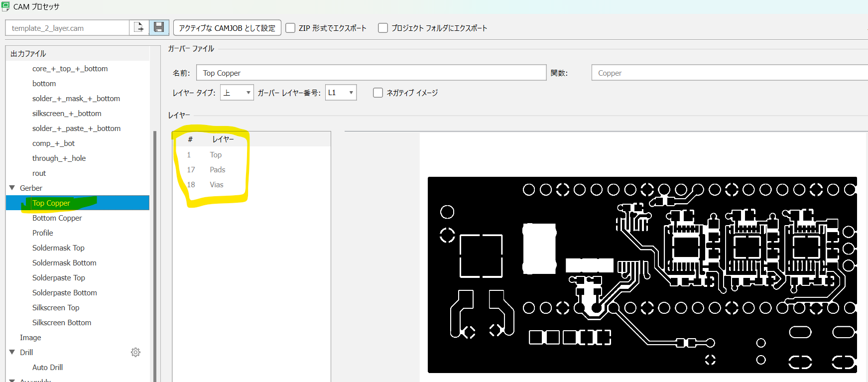The width and height of the screenshot is (868, 382).
Task: Collapse the Drill tree section
Action: coord(12,352)
